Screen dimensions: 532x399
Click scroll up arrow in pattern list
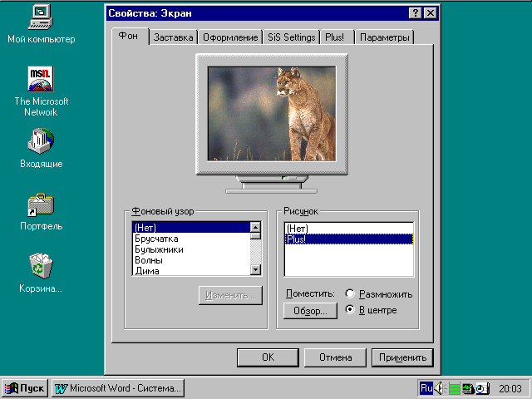(x=255, y=227)
